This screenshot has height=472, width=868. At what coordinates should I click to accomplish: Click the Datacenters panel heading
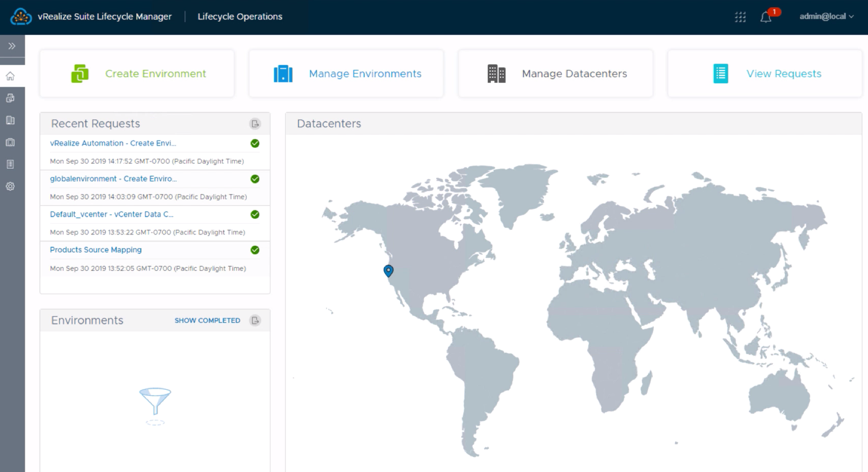tap(329, 124)
